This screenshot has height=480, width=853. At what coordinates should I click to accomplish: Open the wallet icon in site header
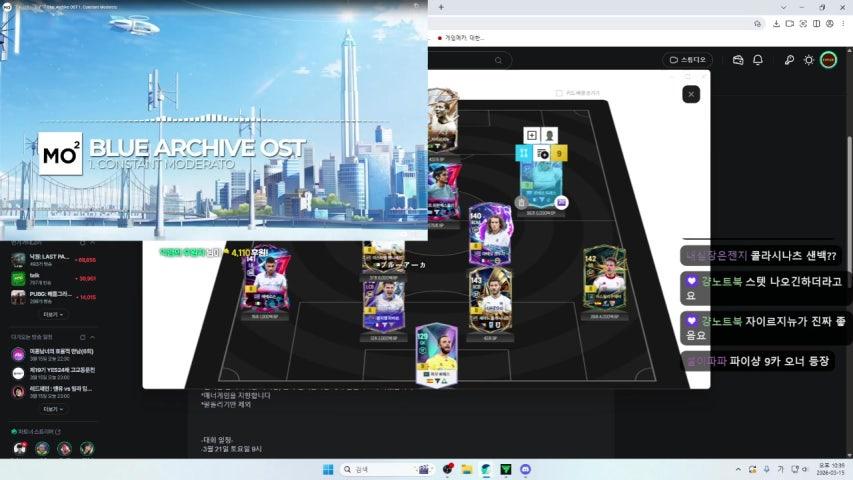click(x=738, y=60)
